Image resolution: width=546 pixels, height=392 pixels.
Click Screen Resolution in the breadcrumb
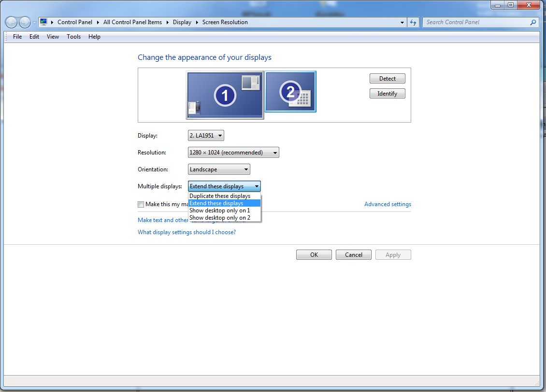(x=225, y=22)
